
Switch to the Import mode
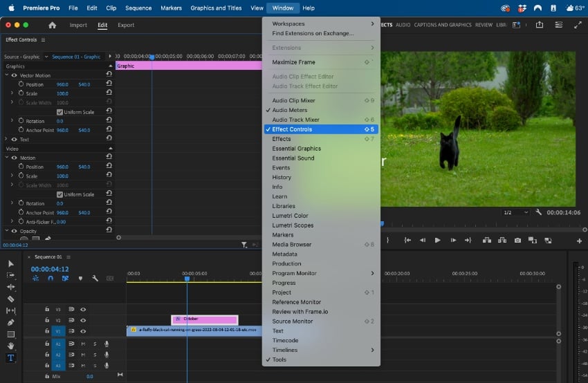tap(78, 26)
